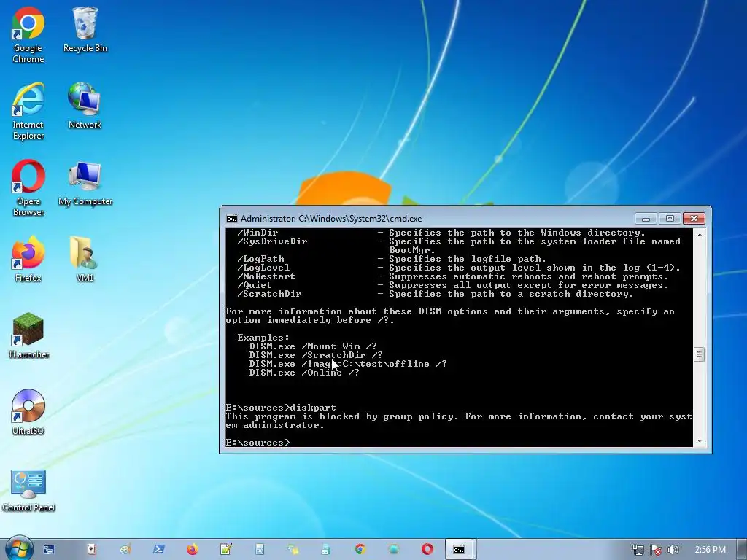Select the Network desktop icon
Viewport: 747px width, 560px height.
(x=85, y=106)
